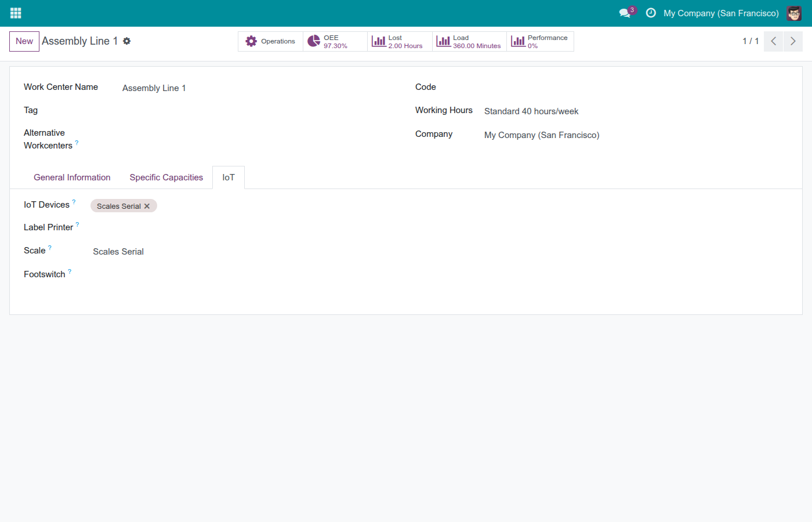This screenshot has width=812, height=522.
Task: Open the Working Hours dropdown
Action: pyautogui.click(x=635, y=111)
